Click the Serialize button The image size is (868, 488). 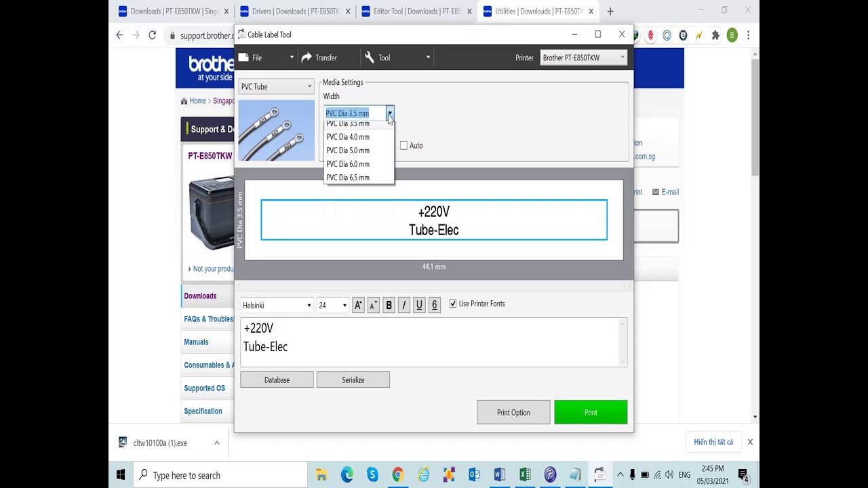tap(353, 380)
